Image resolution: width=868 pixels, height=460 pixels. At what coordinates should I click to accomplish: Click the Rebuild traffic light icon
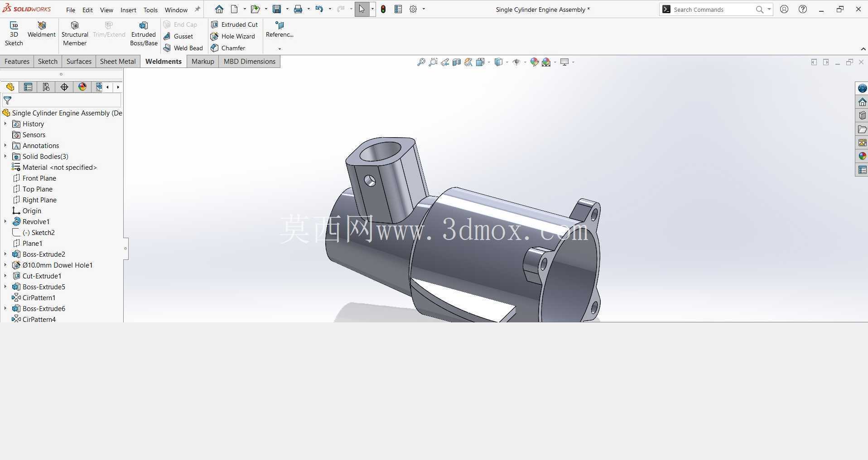(x=383, y=9)
